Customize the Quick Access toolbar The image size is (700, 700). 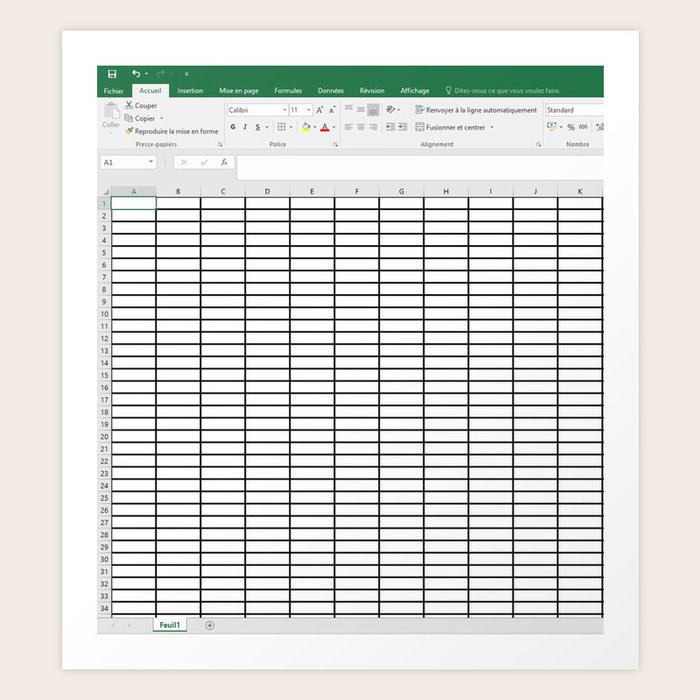187,74
